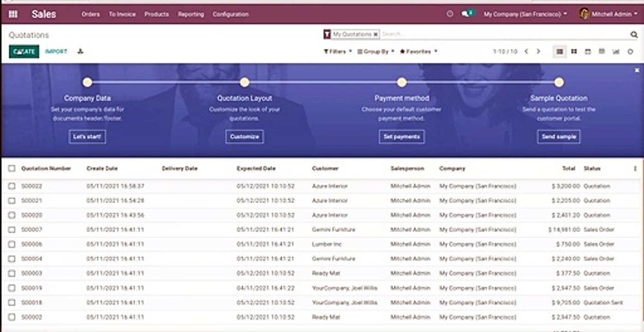Sort by Expected Date column header
The height and width of the screenshot is (332, 644).
(x=256, y=169)
